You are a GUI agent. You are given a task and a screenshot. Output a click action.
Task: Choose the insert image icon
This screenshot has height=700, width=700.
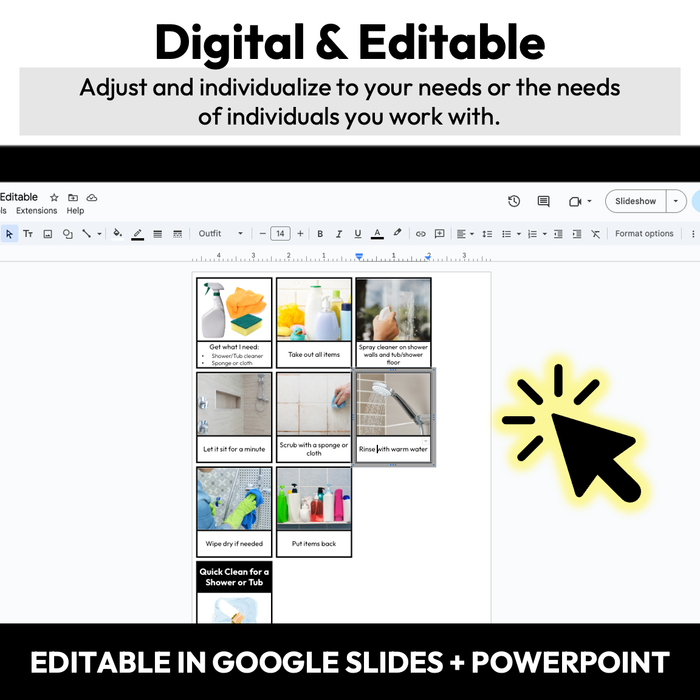[x=47, y=234]
